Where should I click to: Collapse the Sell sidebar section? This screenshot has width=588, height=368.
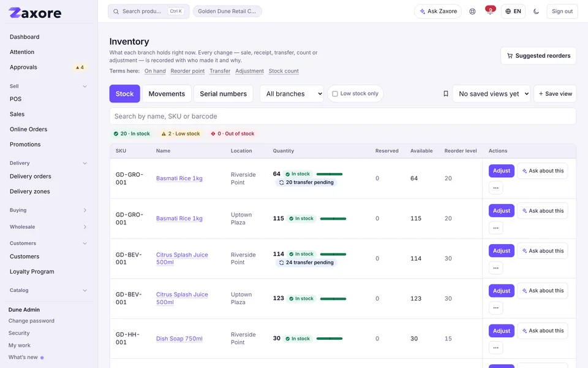point(48,86)
